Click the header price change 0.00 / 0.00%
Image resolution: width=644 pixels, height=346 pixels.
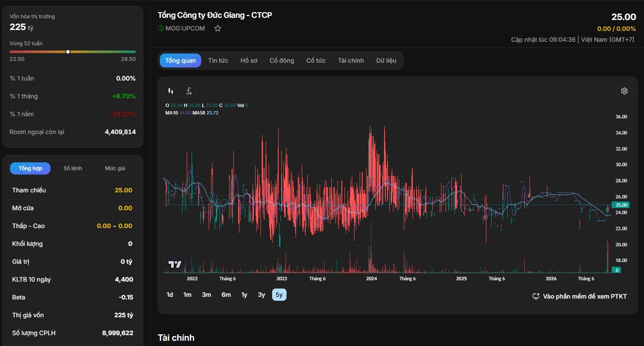[x=617, y=29]
